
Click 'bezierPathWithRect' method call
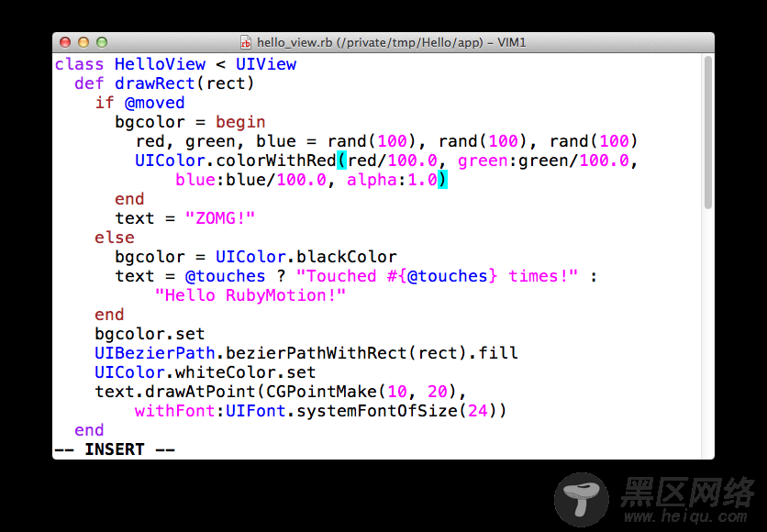(316, 353)
